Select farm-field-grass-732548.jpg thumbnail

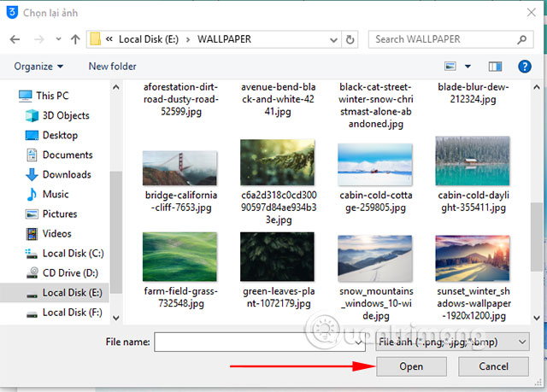[x=179, y=257]
